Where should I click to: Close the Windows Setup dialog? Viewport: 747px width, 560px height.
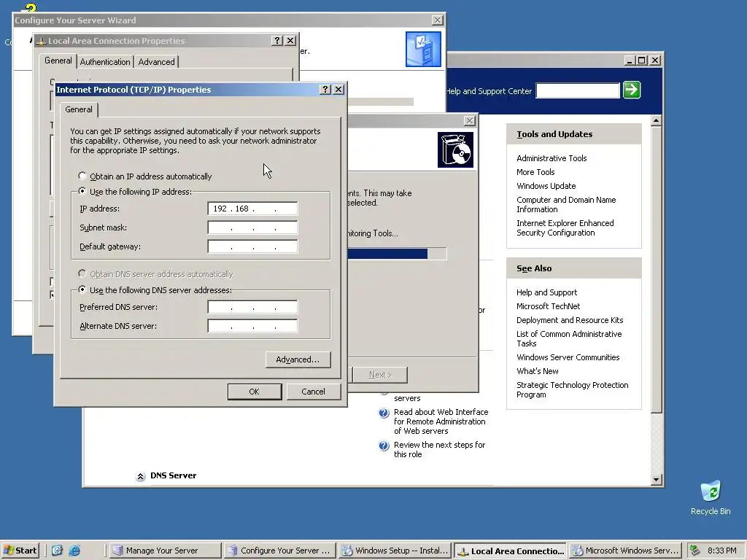click(x=469, y=121)
